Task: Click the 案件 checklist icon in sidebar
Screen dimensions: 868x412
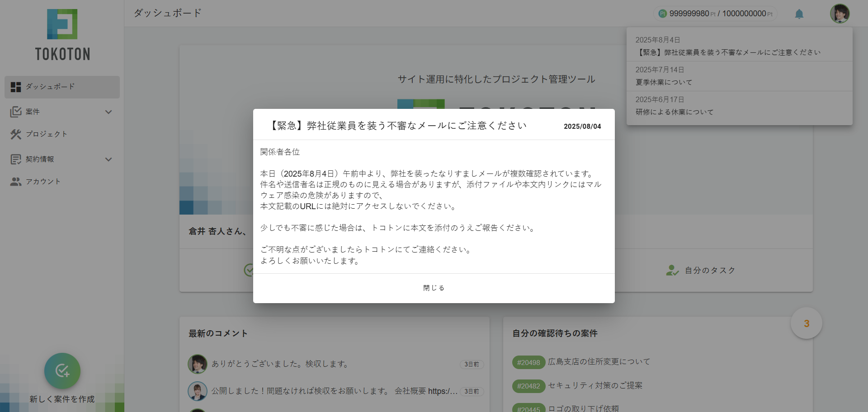Action: pos(16,112)
